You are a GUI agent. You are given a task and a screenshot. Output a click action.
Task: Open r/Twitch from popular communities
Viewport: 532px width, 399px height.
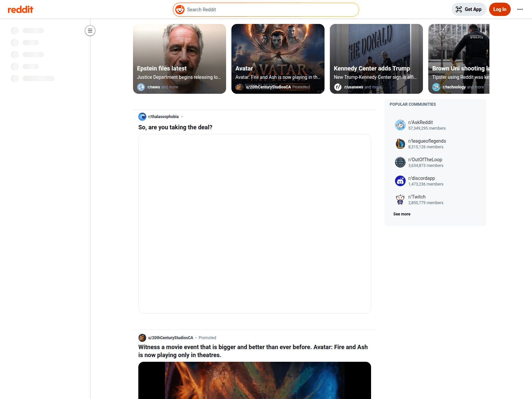click(417, 197)
